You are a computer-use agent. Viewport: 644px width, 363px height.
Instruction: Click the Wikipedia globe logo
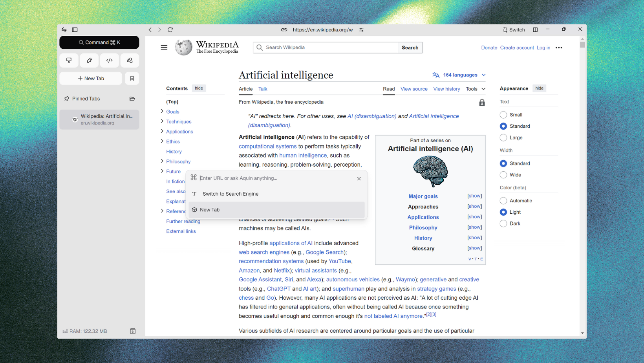(x=183, y=48)
